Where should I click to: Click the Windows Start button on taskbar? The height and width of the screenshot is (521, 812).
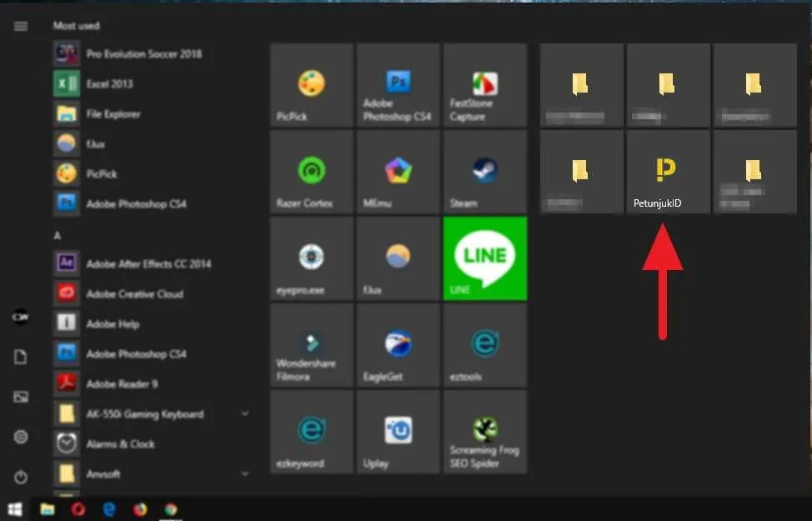(x=15, y=509)
